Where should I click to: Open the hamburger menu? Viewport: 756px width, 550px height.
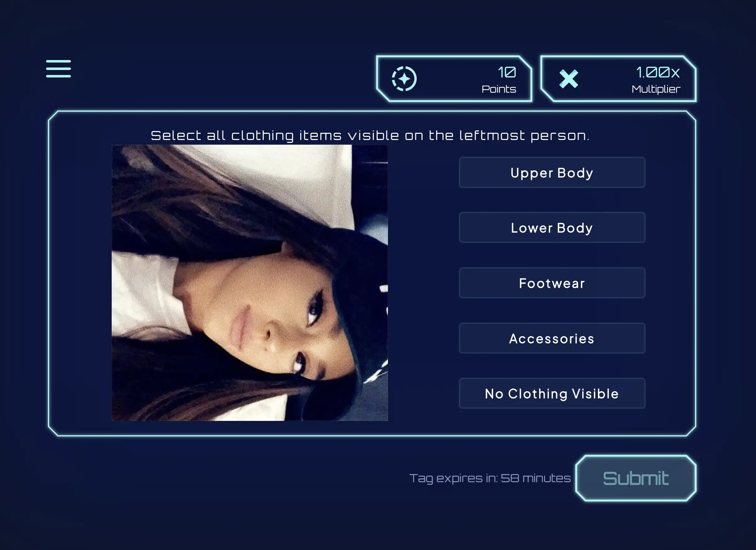[58, 69]
